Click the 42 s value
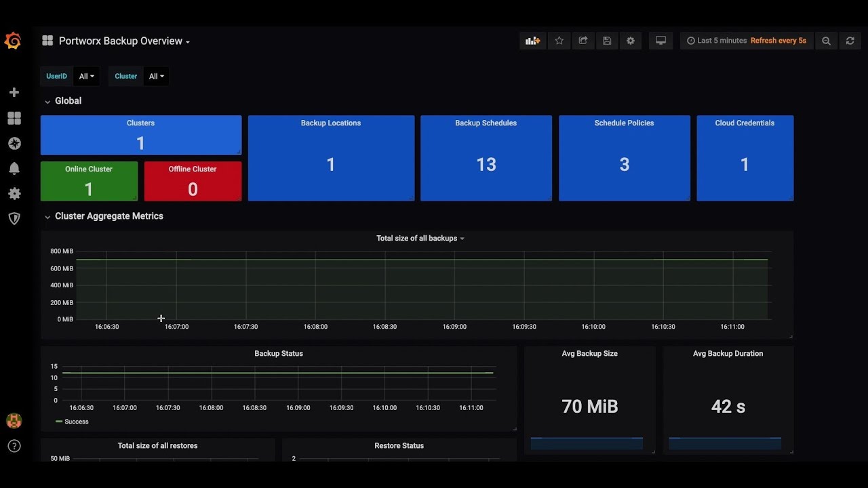 [728, 407]
